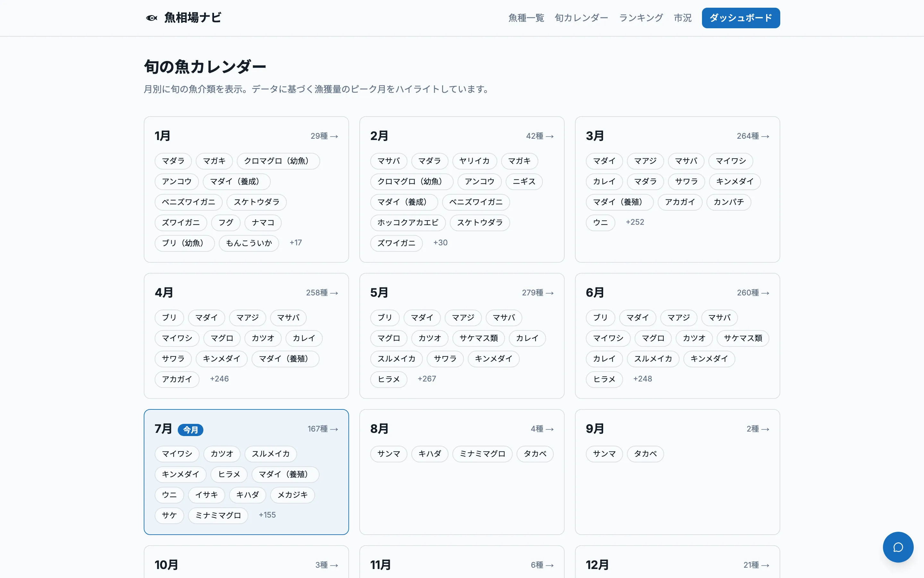The height and width of the screenshot is (578, 924).
Task: Open 10月 list via 3種 → link
Action: click(327, 565)
